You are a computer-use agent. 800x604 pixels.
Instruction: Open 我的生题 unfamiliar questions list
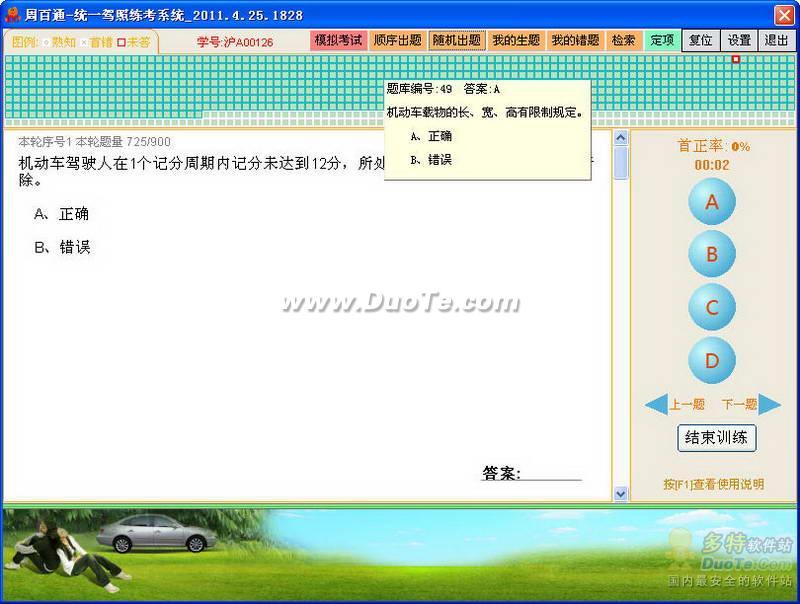pos(516,40)
